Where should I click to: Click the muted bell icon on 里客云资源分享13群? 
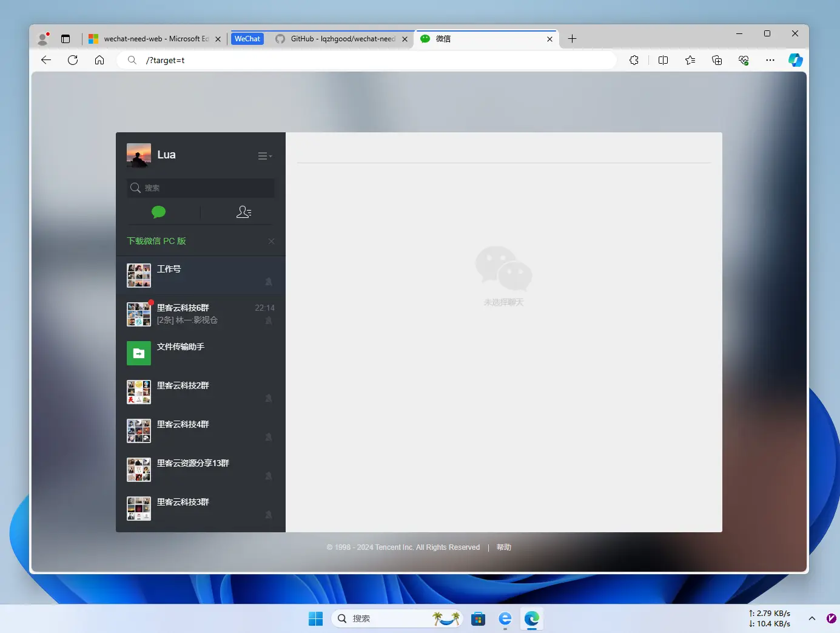coord(269,476)
